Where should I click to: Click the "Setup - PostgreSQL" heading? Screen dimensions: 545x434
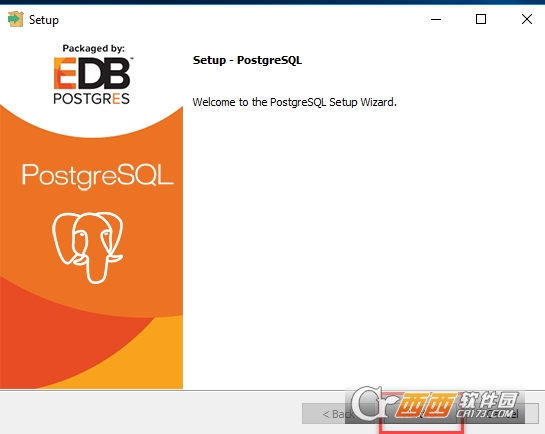point(247,60)
